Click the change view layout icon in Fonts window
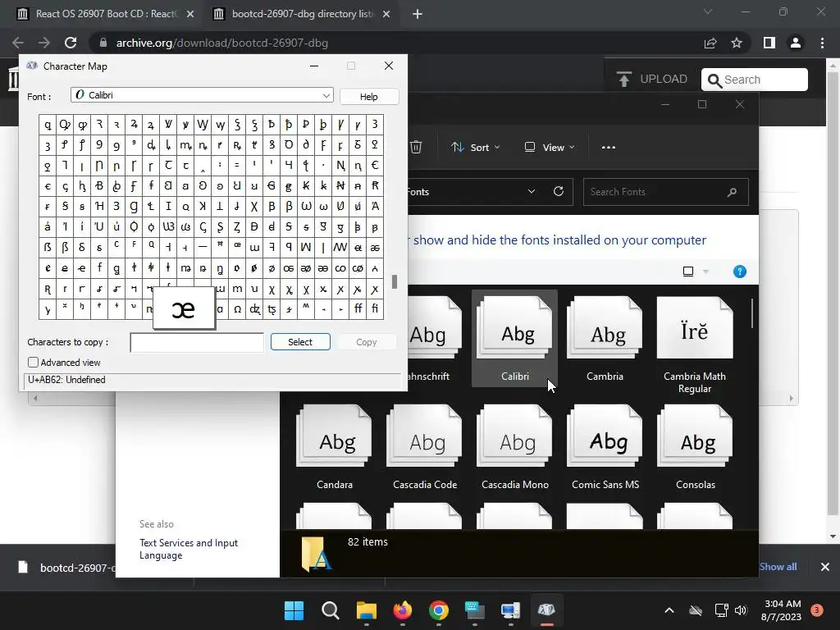Image resolution: width=840 pixels, height=630 pixels. pyautogui.click(x=688, y=272)
